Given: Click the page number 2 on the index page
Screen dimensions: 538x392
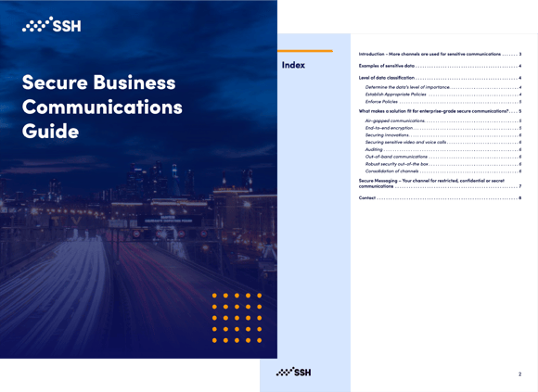Looking at the screenshot, I should coord(519,374).
